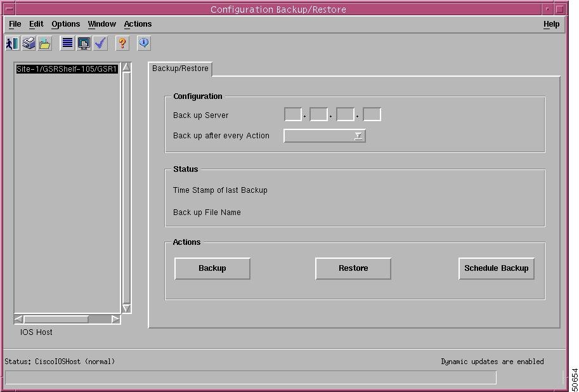
Task: Click the vertical scrollbar track of host list
Action: tap(126, 188)
